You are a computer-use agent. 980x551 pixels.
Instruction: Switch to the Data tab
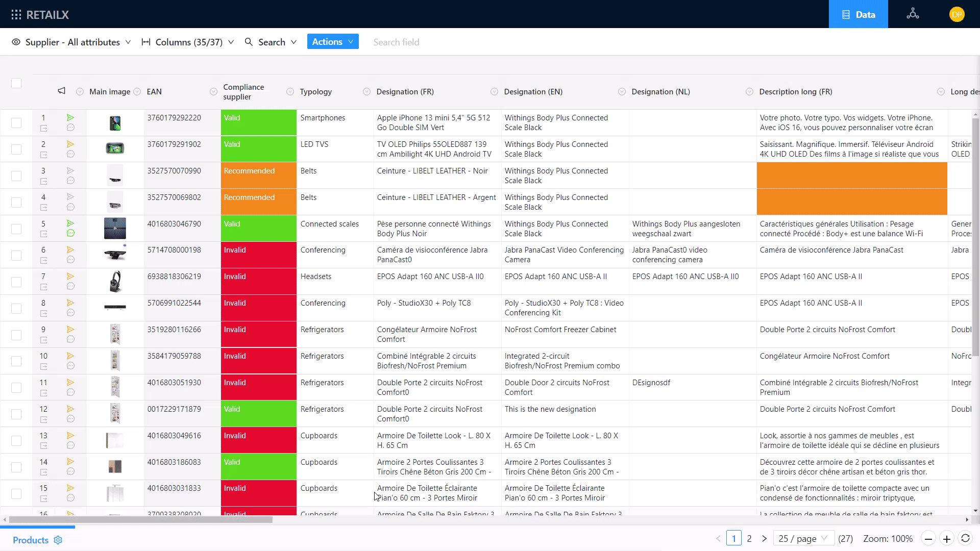[858, 14]
